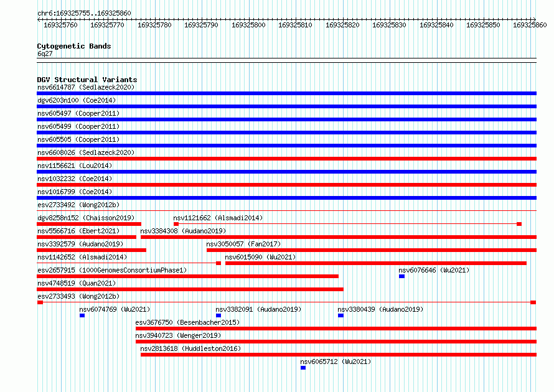
Task: Open nsv3940723 (Wenger2019) label
Action: pos(178,335)
